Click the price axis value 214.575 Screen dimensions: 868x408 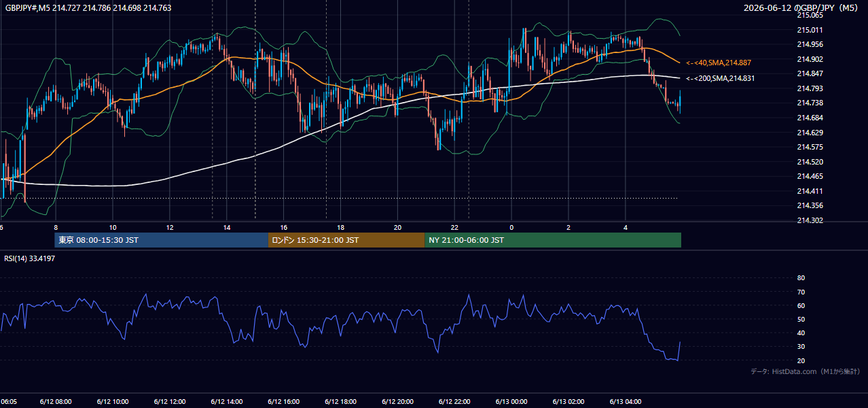tap(810, 147)
